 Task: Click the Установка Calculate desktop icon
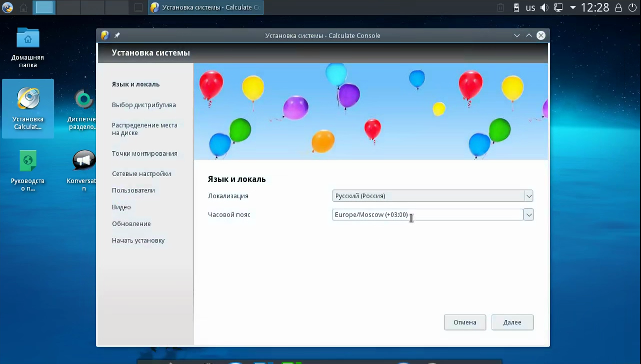(x=28, y=108)
